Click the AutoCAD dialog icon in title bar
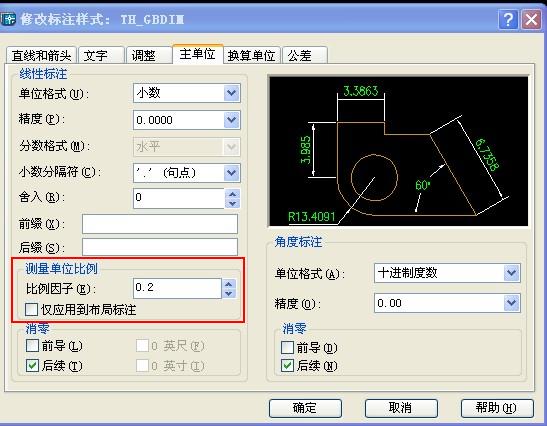Screen dimensions: 547x426 pos(8,19)
